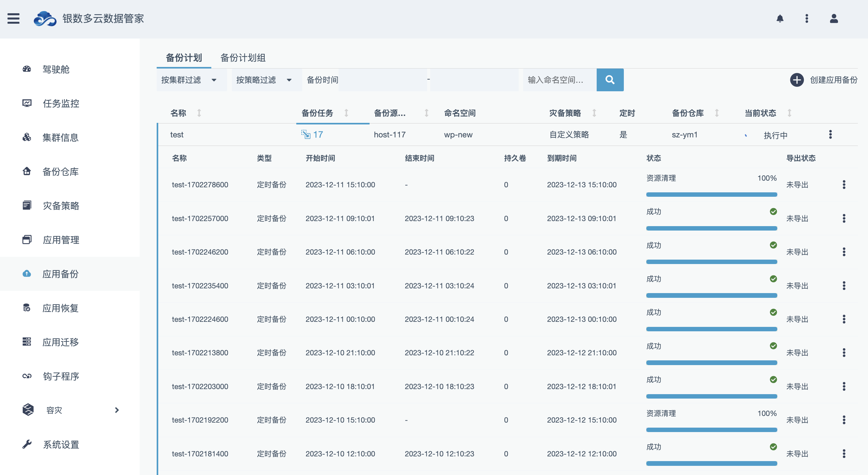This screenshot has height=475, width=868.
Task: Click progress bar for test-1702257000
Action: click(x=711, y=228)
